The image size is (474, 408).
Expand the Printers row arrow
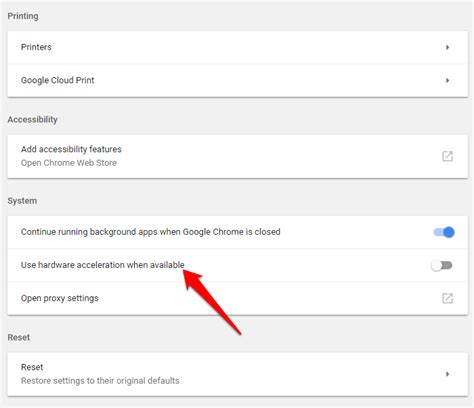pos(447,47)
